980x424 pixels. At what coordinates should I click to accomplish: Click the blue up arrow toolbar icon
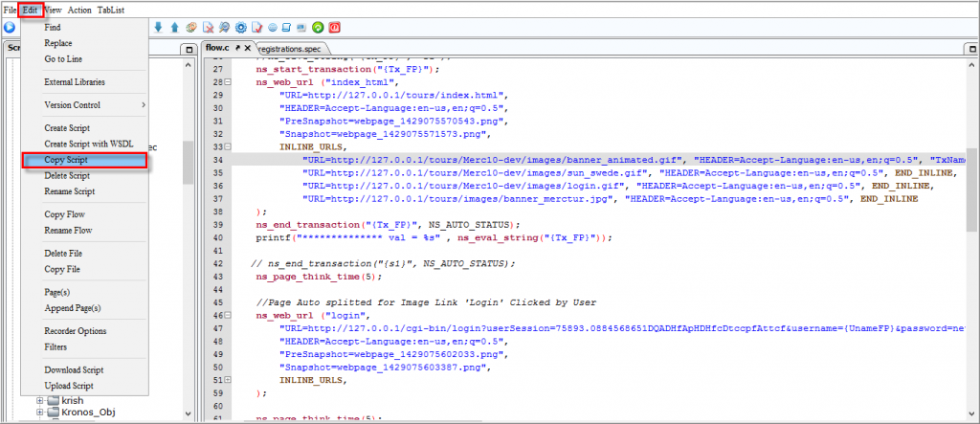point(174,28)
